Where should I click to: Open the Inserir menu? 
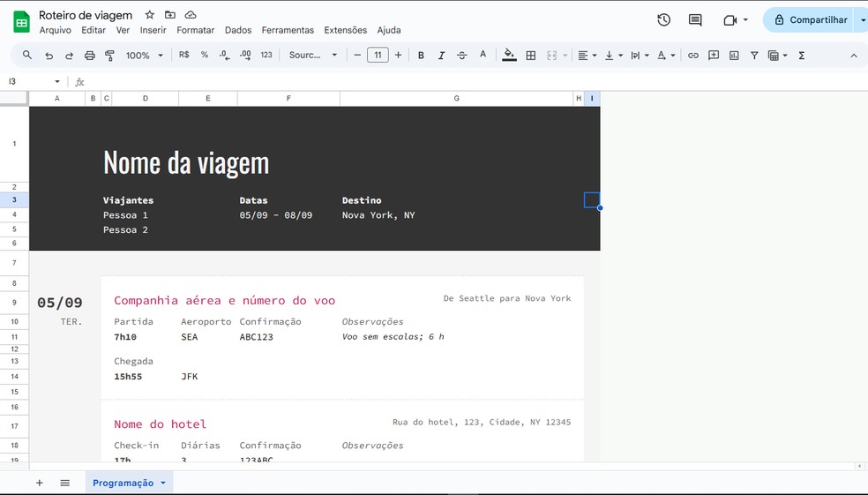153,30
